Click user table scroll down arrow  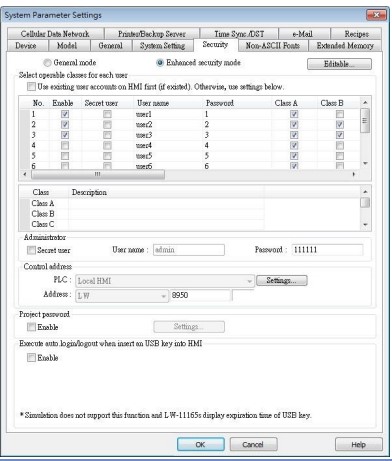[365, 163]
